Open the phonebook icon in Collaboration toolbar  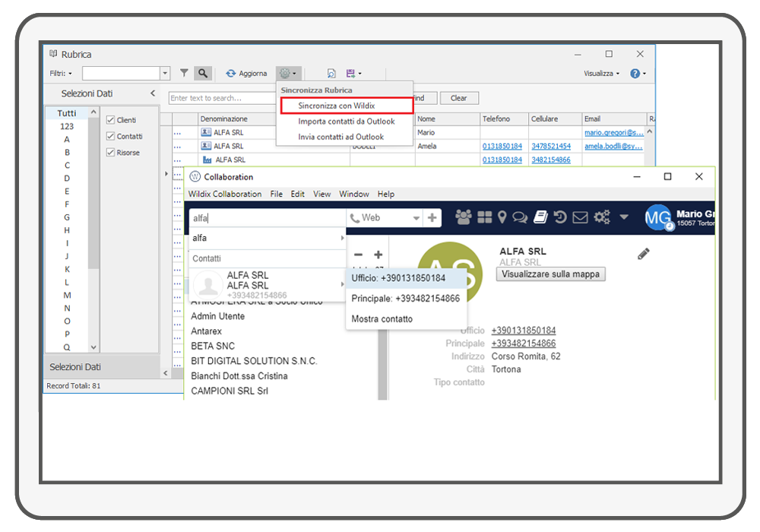click(x=540, y=217)
